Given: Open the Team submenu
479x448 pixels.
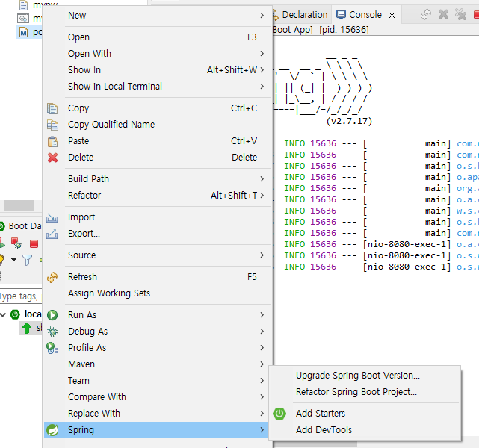Looking at the screenshot, I should coord(157,381).
